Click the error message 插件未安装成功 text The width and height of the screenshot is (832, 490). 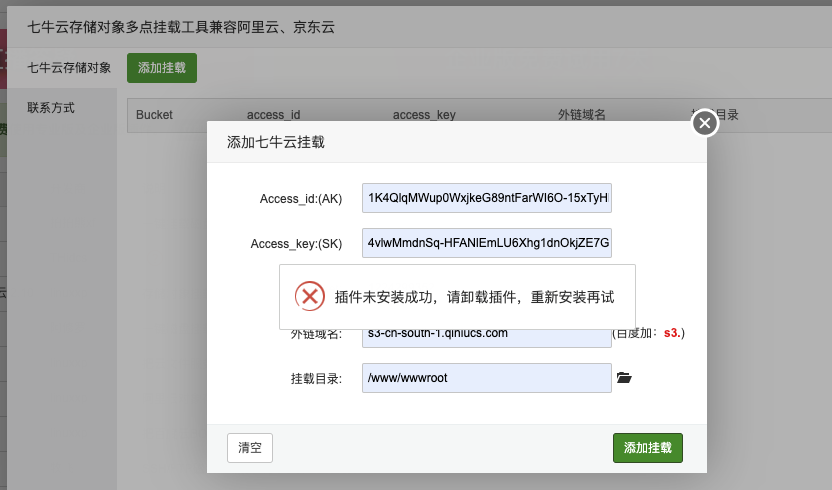tap(474, 297)
